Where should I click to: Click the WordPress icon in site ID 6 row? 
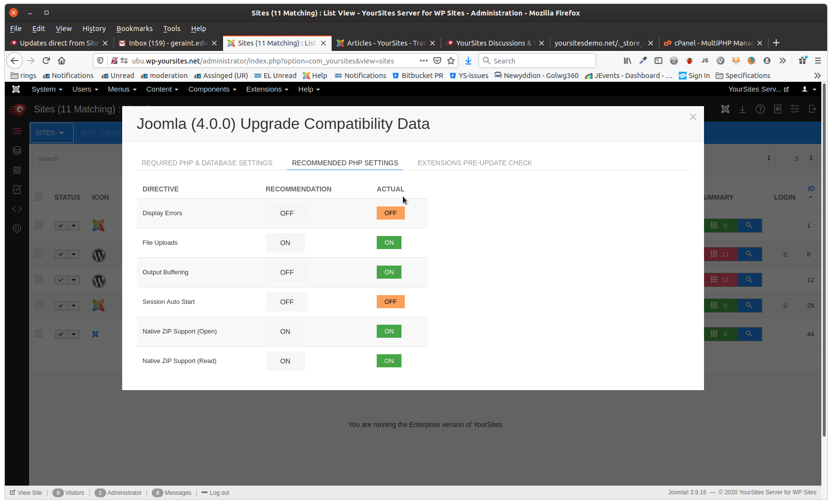[x=99, y=255]
